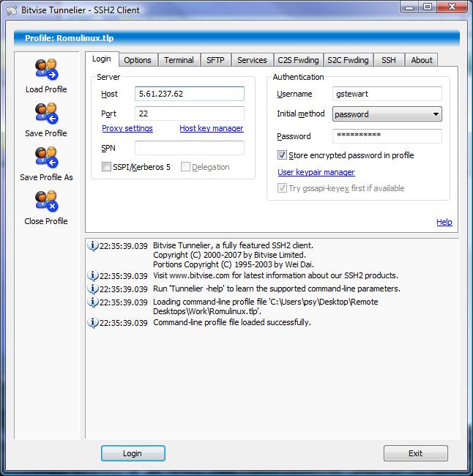Maximize the Bitvise Tunnelier window
This screenshot has height=476, width=473.
pyautogui.click(x=428, y=7)
